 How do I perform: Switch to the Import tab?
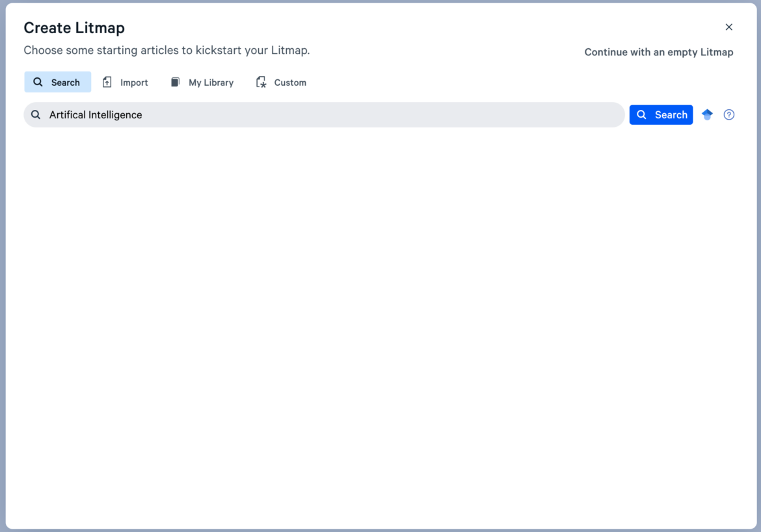click(126, 82)
